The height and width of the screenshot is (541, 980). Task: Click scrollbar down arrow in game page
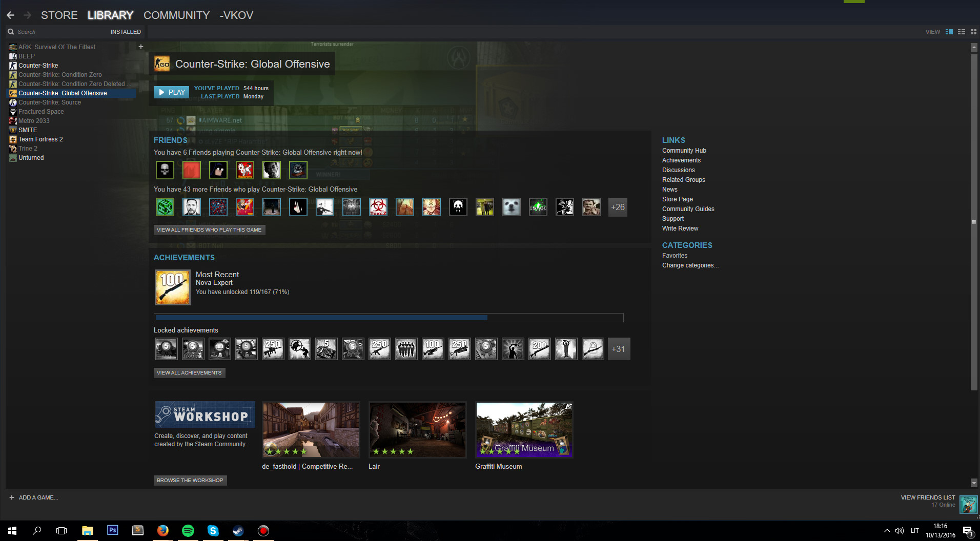[x=974, y=483]
